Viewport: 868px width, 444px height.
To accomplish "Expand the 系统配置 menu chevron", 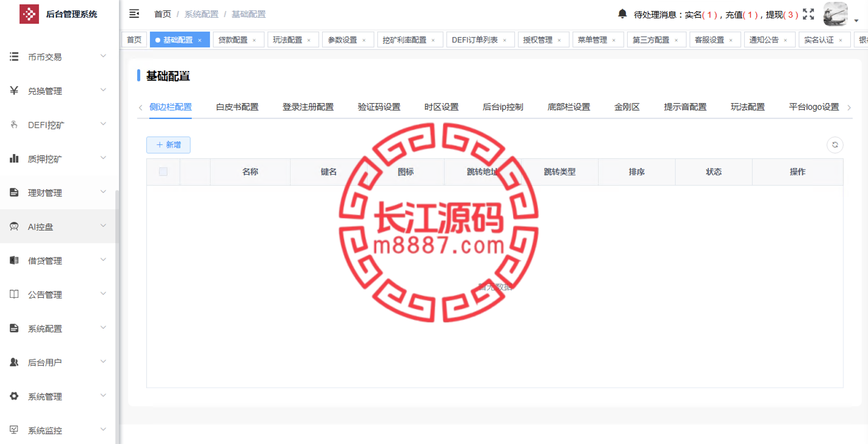I will coord(103,328).
